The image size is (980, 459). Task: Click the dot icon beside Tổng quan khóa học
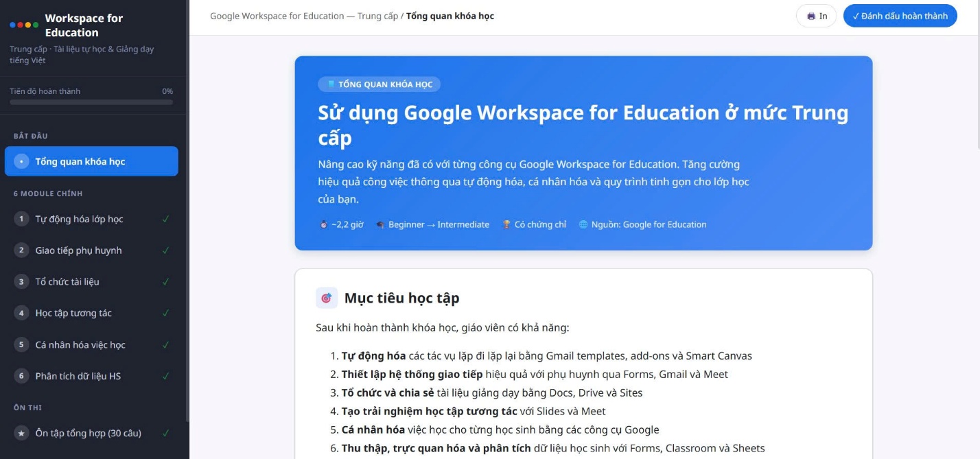(x=21, y=161)
